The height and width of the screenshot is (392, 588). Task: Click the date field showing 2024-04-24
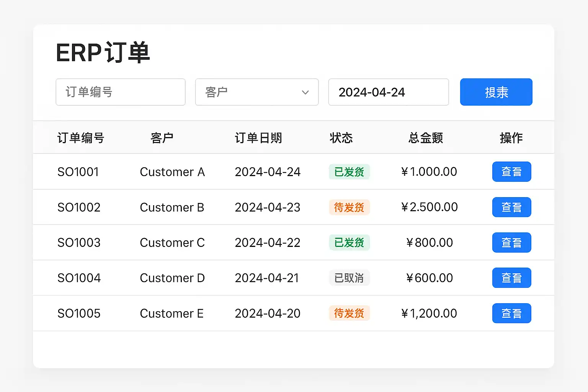[388, 92]
